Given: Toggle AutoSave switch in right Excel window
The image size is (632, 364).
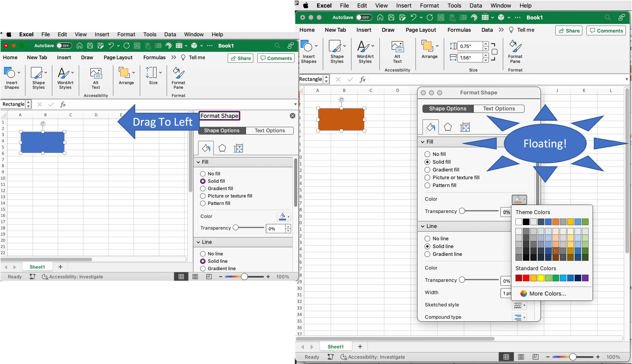Looking at the screenshot, I should click(x=364, y=17).
